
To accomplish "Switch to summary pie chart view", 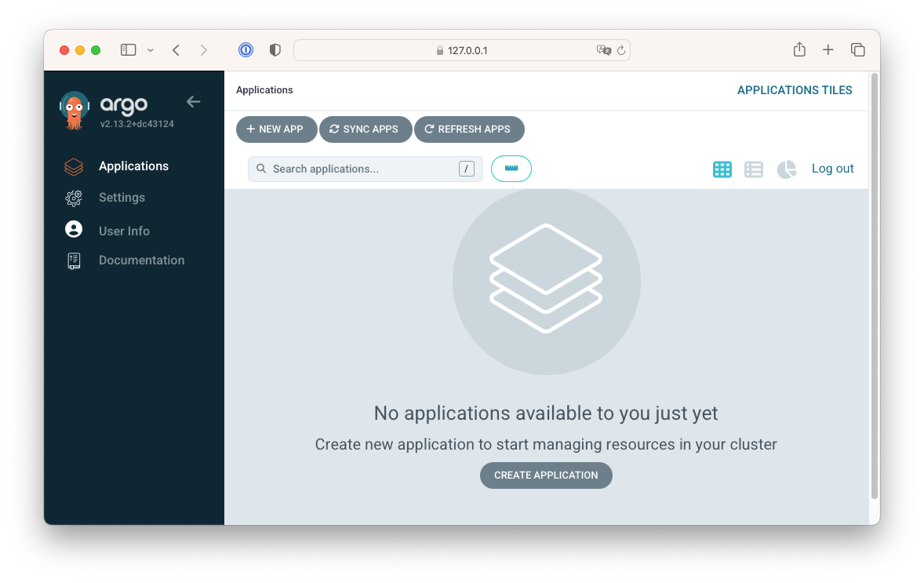I will point(786,169).
